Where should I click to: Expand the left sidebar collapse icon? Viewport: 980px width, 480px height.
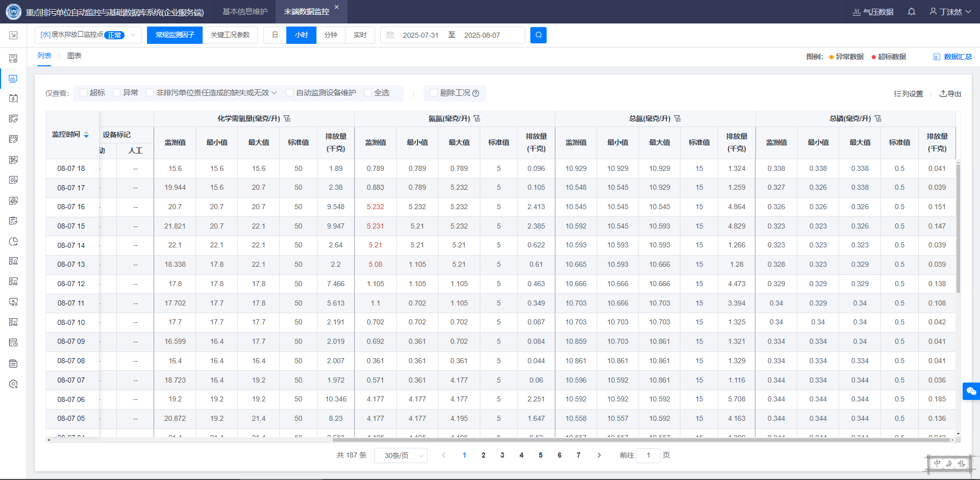coord(13,35)
